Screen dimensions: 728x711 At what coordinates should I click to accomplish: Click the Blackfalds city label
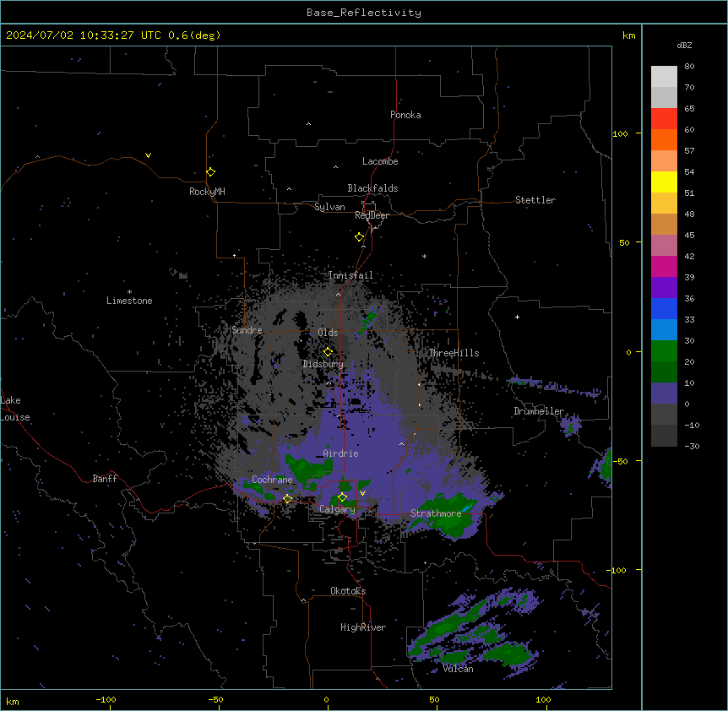[372, 188]
